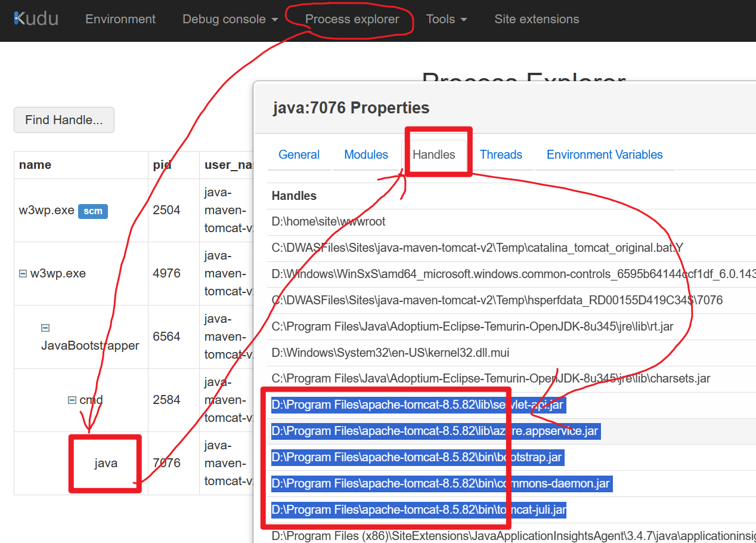
Task: Collapse the JavaBootstrapper process node
Action: point(45,328)
